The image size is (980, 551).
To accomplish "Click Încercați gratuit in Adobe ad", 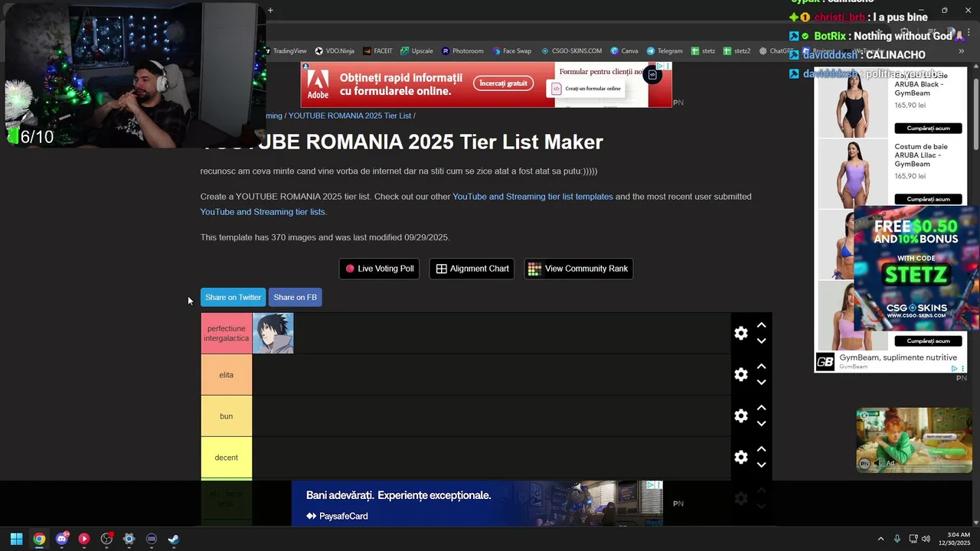I will 503,83.
